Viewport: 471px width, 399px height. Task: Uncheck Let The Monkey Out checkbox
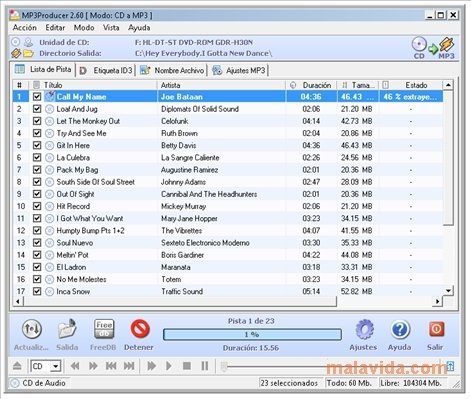pyautogui.click(x=37, y=121)
